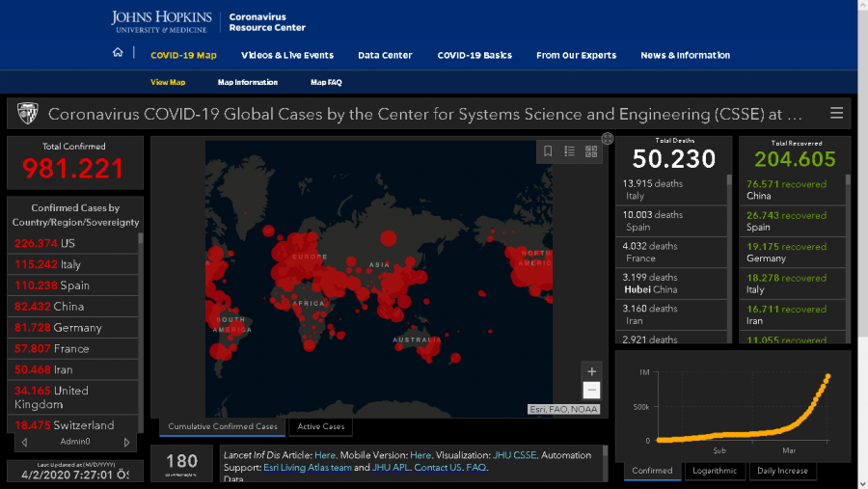Select France 57.807 in confirmed list

(x=72, y=348)
